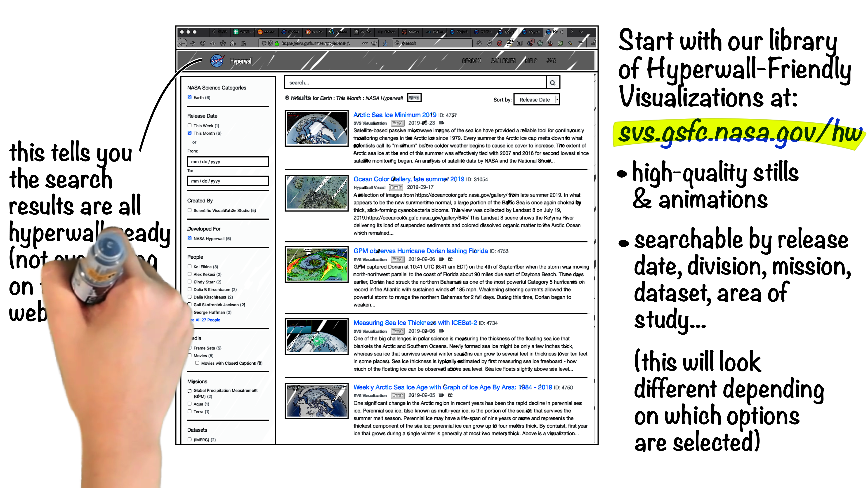Click the calendar extension icon with badge

(510, 42)
